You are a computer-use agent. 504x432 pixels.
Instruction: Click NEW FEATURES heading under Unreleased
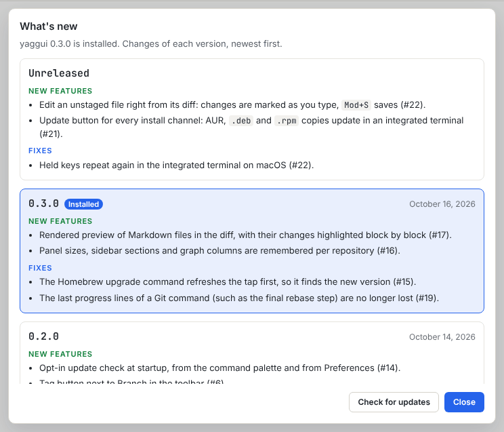pyautogui.click(x=60, y=91)
